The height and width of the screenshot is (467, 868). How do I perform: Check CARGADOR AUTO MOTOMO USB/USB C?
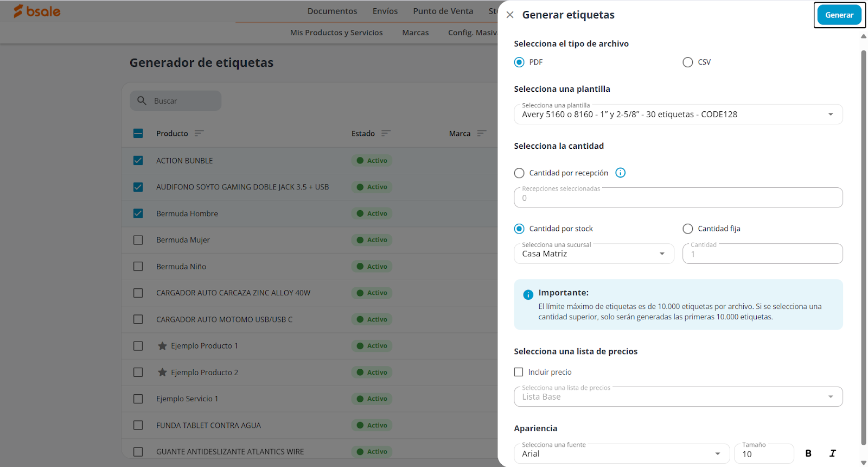tap(138, 319)
